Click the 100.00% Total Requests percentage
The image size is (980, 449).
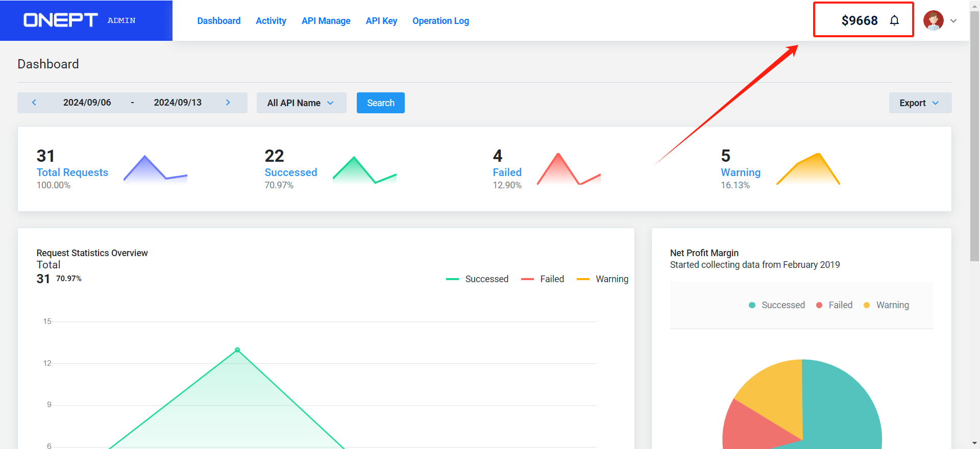click(54, 185)
